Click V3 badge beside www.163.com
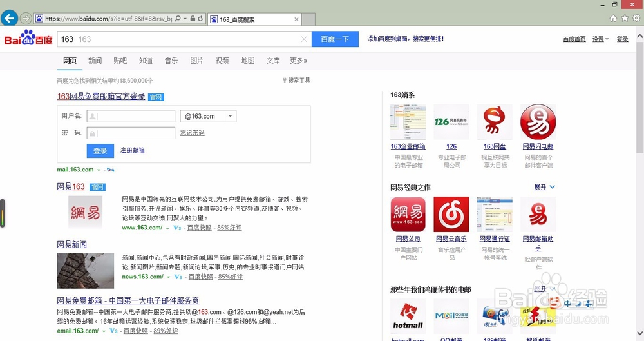644x341 pixels. pyautogui.click(x=177, y=228)
